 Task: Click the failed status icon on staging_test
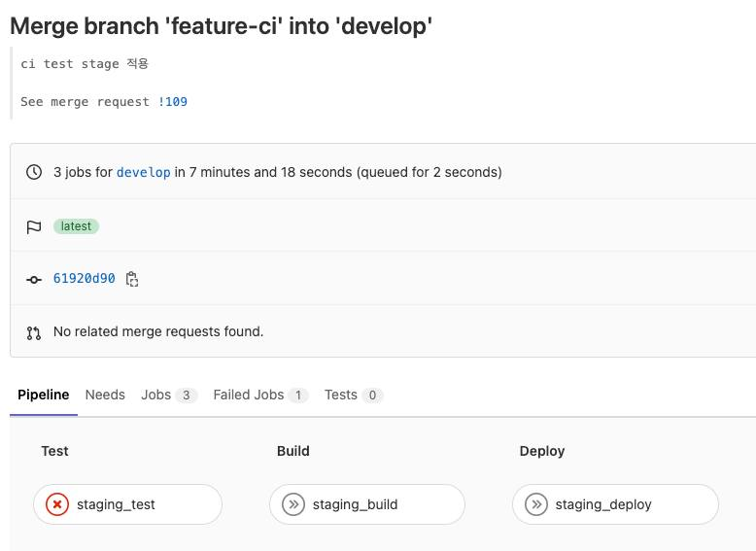57,504
